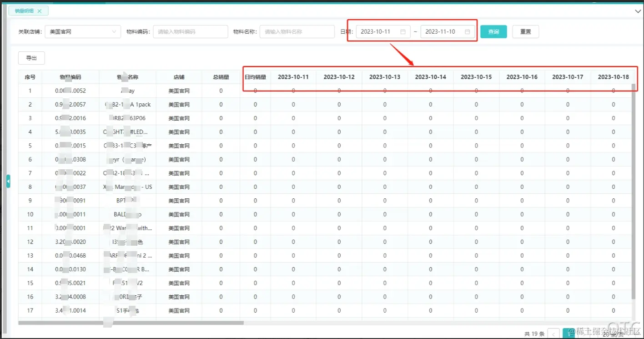The width and height of the screenshot is (644, 339).
Task: Click the 日均销量 column header
Action: 255,77
